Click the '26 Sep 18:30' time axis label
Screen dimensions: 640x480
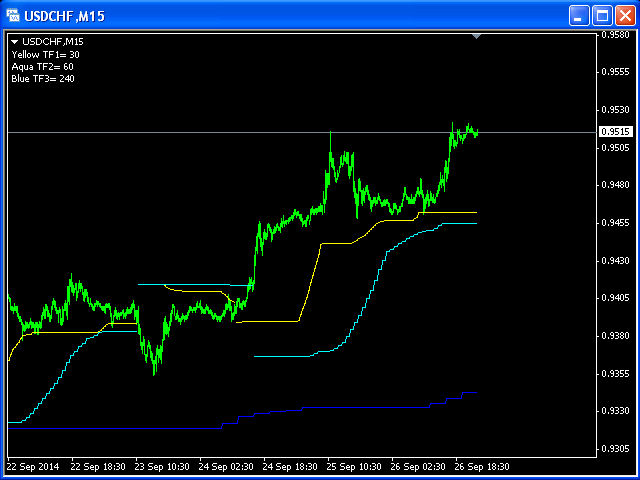coord(482,467)
